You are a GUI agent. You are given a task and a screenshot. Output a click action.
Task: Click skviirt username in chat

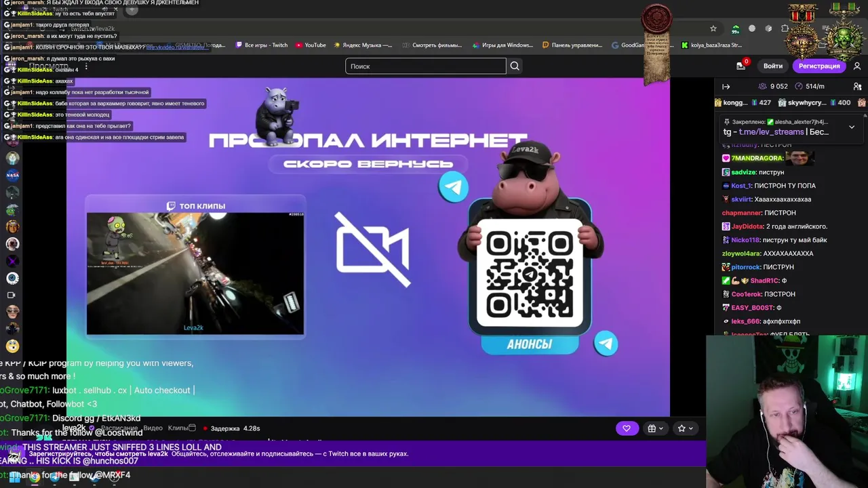click(742, 199)
